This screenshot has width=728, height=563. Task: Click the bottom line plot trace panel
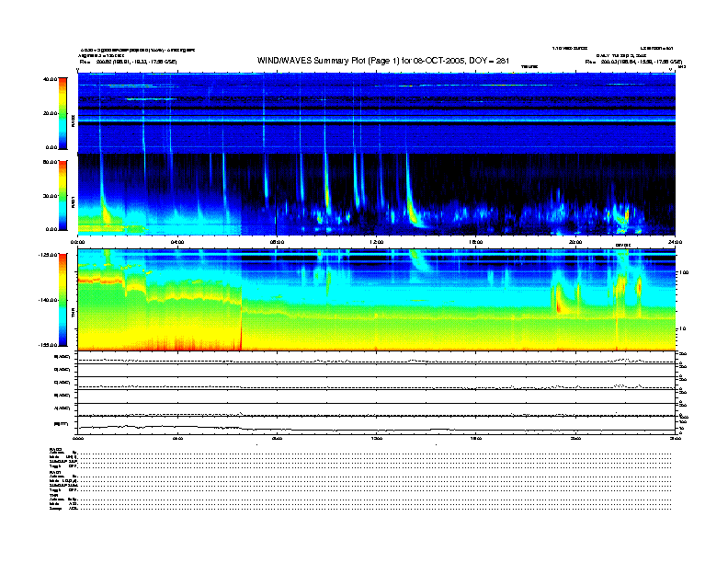click(377, 425)
